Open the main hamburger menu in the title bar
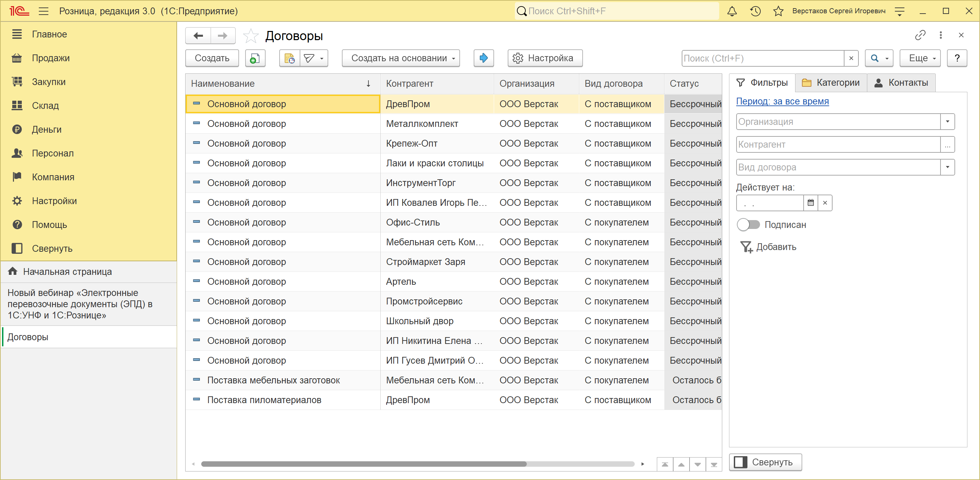Screen dimensions: 980x480 point(44,11)
